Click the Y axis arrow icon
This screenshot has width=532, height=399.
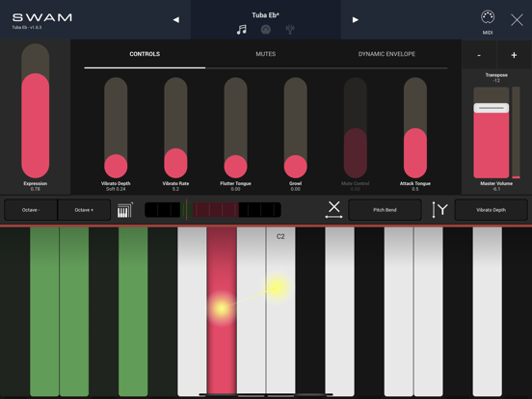tap(439, 210)
